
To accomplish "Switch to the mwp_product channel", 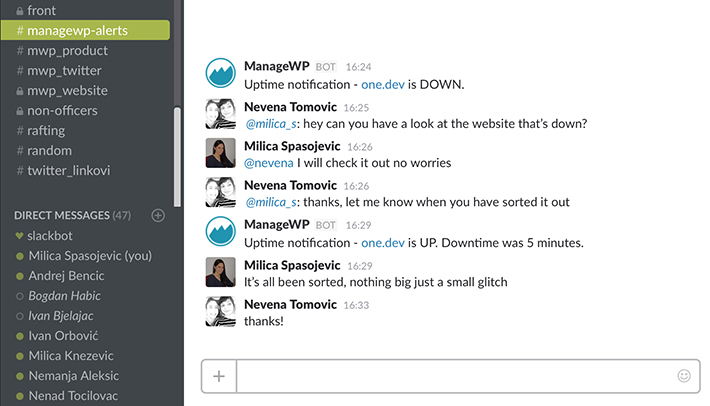I will 68,51.
